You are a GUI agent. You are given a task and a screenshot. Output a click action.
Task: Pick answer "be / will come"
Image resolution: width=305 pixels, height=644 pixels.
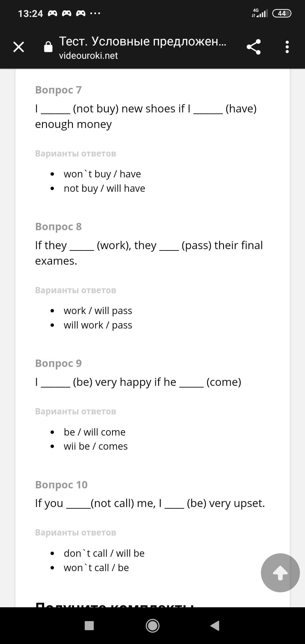coord(95,432)
